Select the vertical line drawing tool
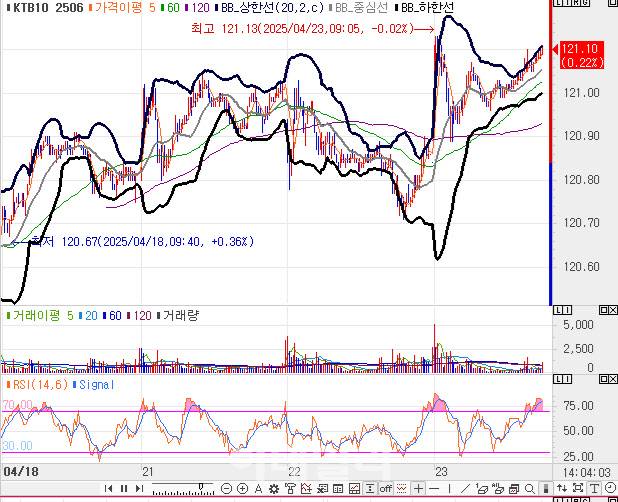 449,489
